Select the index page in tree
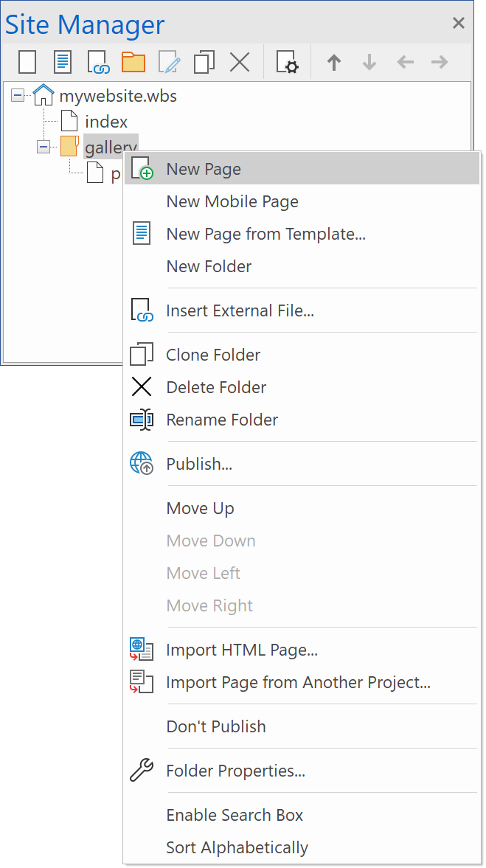The height and width of the screenshot is (868, 486). pyautogui.click(x=106, y=122)
